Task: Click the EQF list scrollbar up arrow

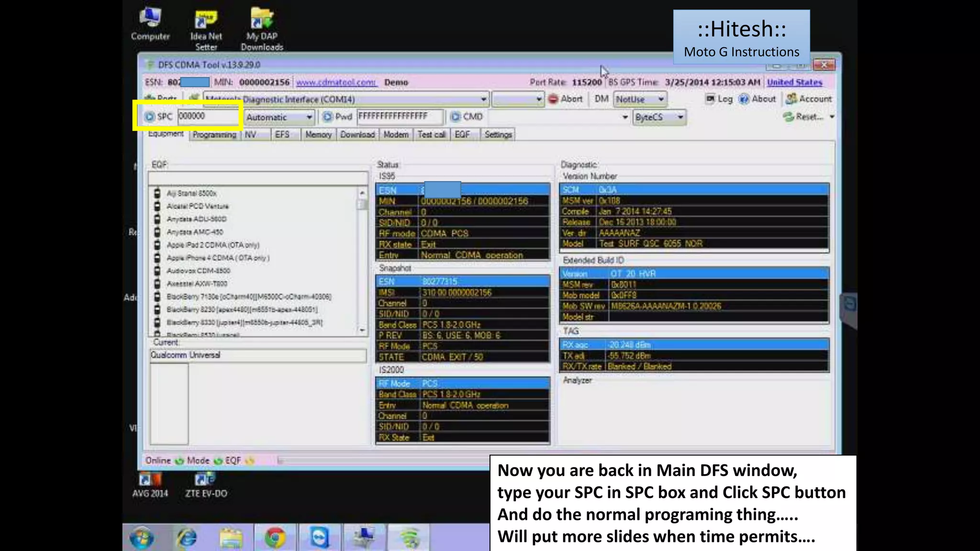Action: click(x=362, y=193)
